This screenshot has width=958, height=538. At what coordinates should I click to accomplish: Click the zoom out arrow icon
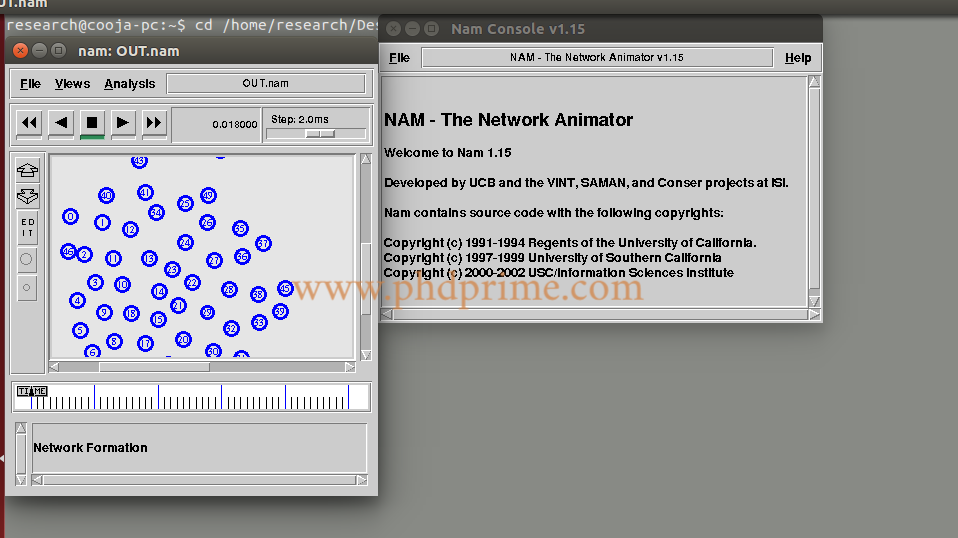pyautogui.click(x=28, y=196)
